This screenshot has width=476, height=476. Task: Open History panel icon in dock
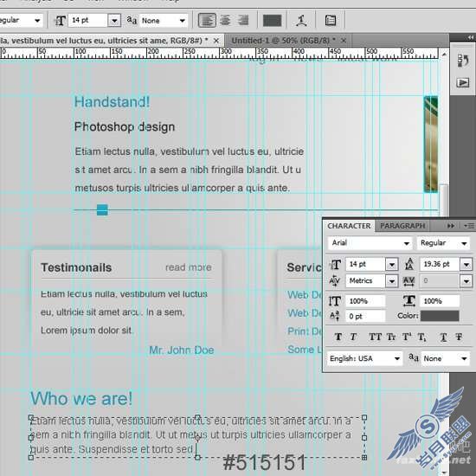(463, 61)
